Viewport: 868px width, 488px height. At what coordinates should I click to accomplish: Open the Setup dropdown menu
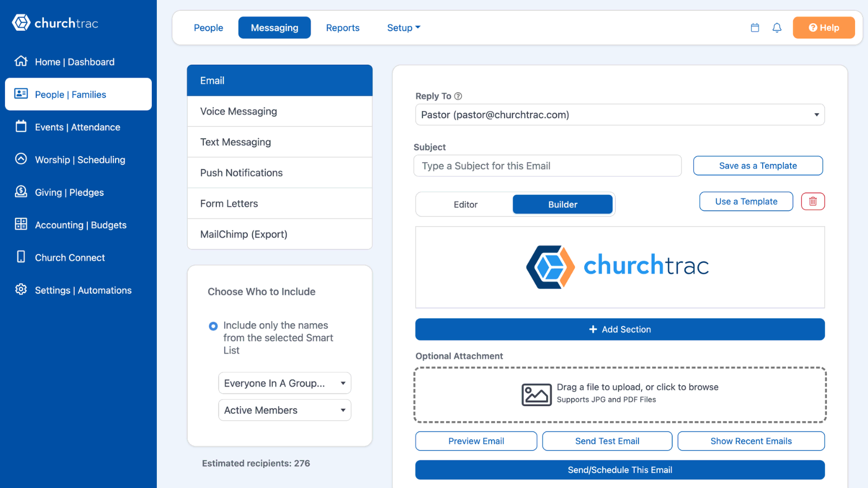404,28
